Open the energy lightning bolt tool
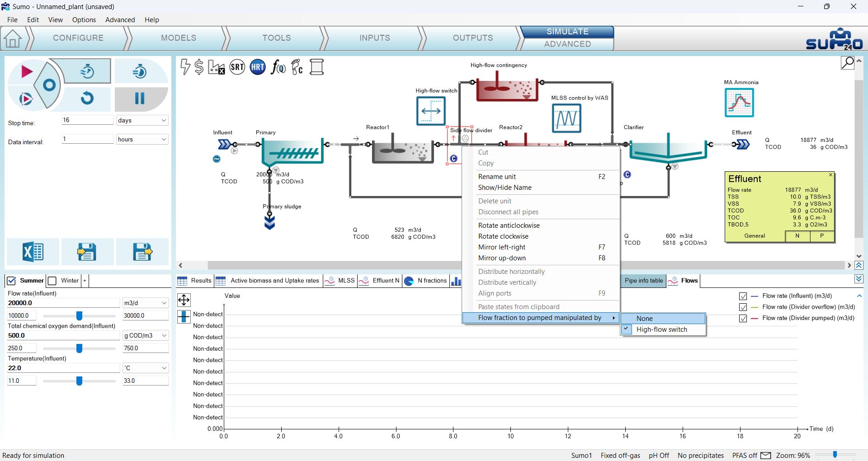Image resolution: width=868 pixels, height=461 pixels. point(185,67)
